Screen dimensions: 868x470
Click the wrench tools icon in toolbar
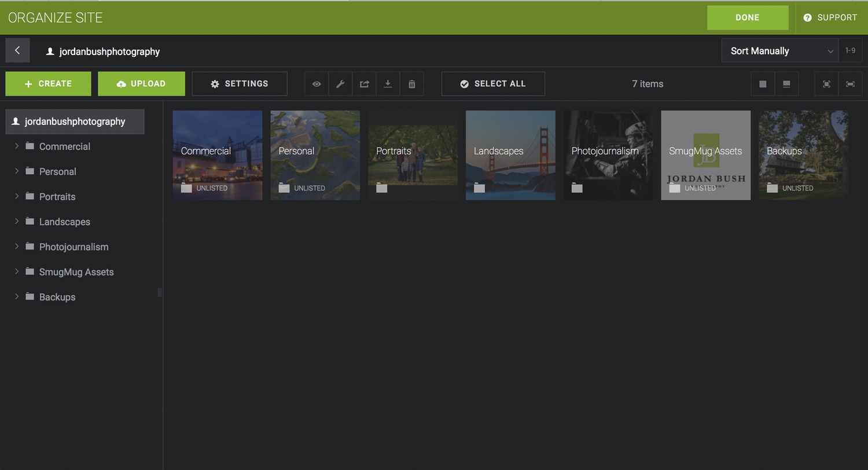(x=340, y=84)
